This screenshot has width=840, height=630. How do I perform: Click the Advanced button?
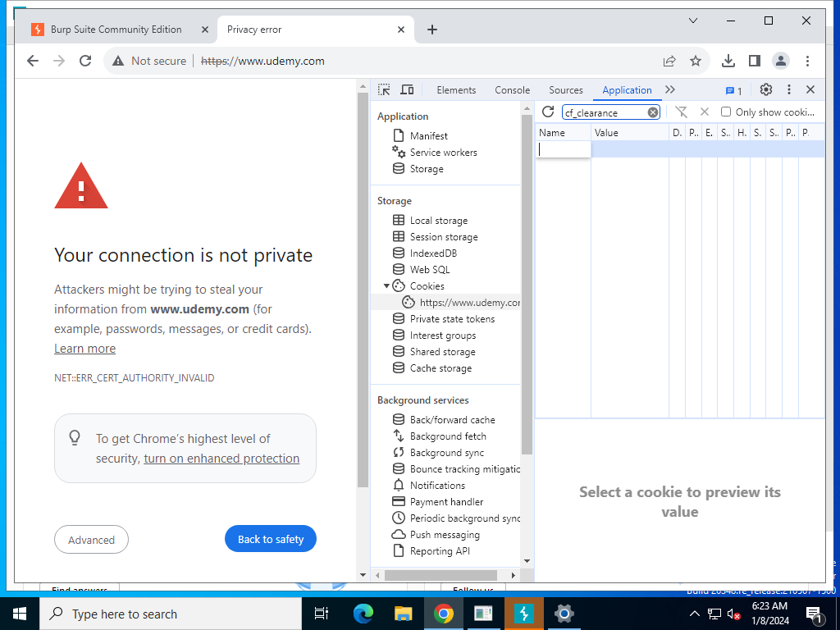coord(91,540)
